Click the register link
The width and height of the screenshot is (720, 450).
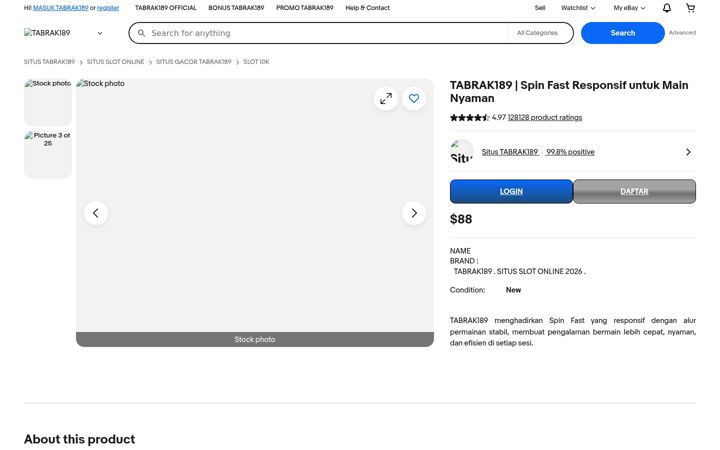click(x=108, y=8)
